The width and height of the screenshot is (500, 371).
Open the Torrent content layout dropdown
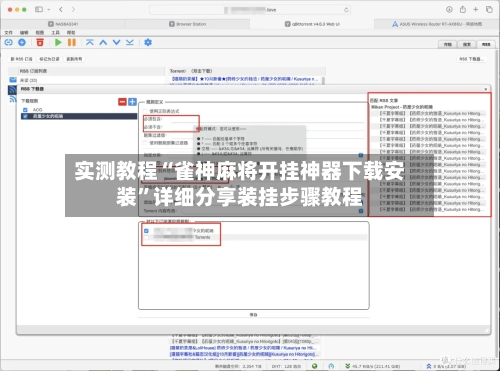pyautogui.click(x=361, y=211)
